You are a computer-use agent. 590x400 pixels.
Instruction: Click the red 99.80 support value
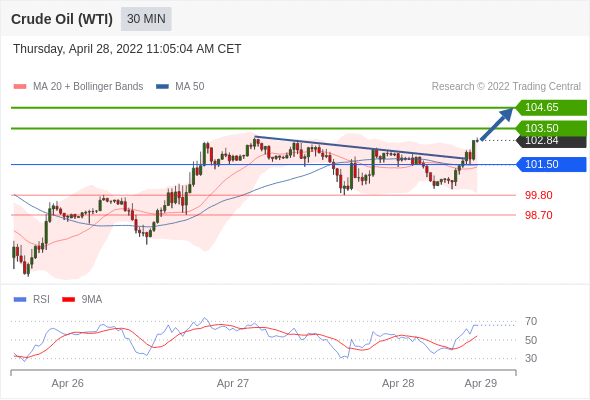tap(538, 195)
